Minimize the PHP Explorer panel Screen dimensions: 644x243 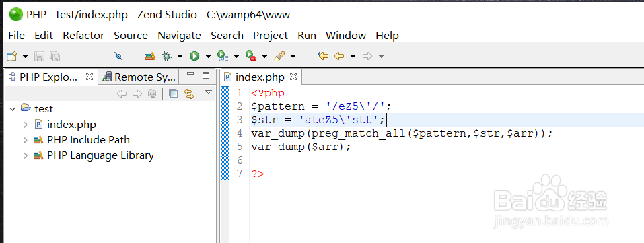(x=190, y=75)
